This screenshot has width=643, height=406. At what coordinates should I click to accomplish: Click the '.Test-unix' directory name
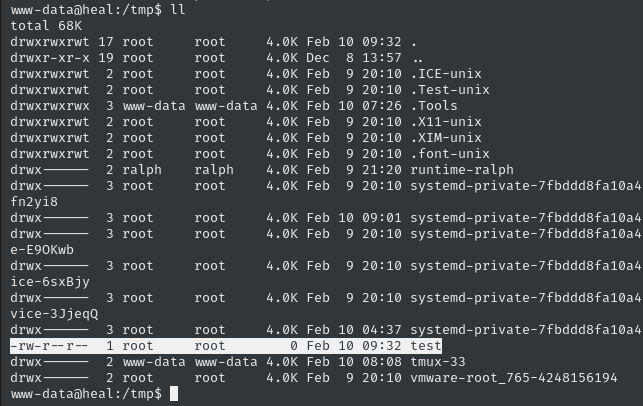[x=450, y=90]
